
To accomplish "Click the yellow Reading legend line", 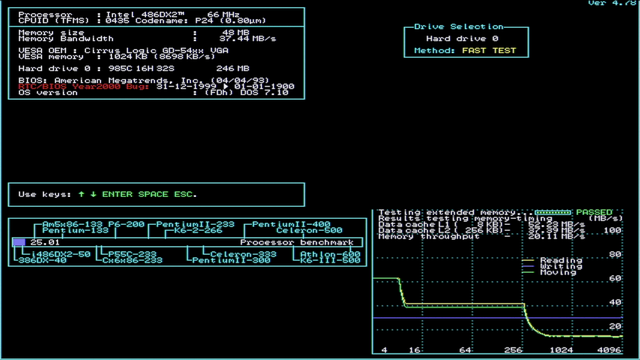I will coord(528,260).
